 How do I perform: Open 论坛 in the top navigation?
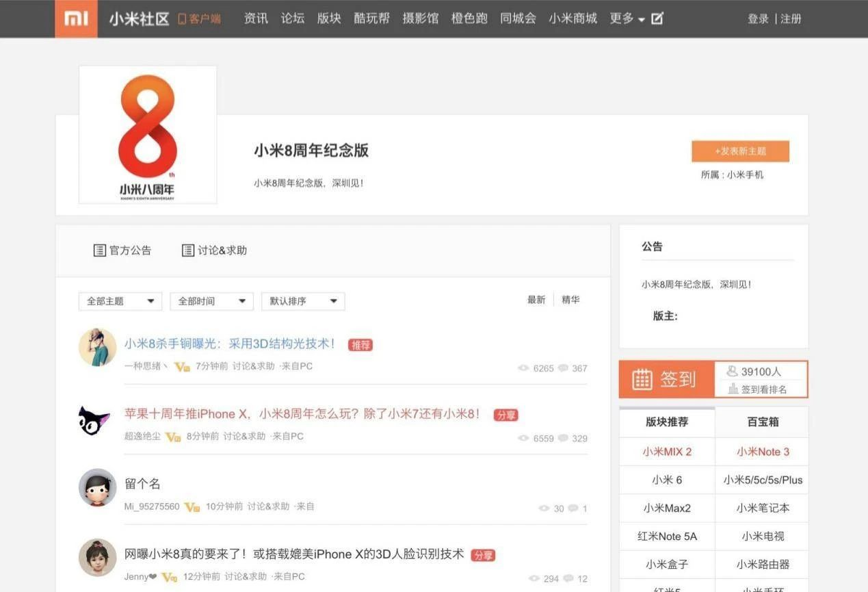pyautogui.click(x=293, y=18)
